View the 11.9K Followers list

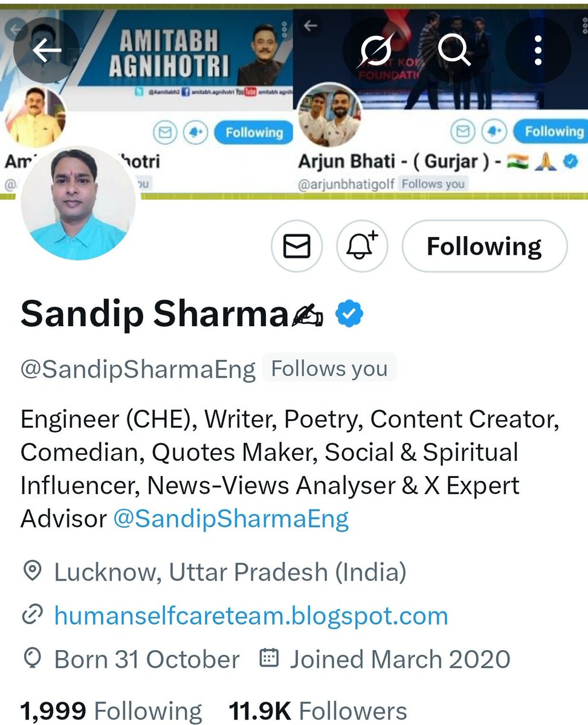pos(318,712)
